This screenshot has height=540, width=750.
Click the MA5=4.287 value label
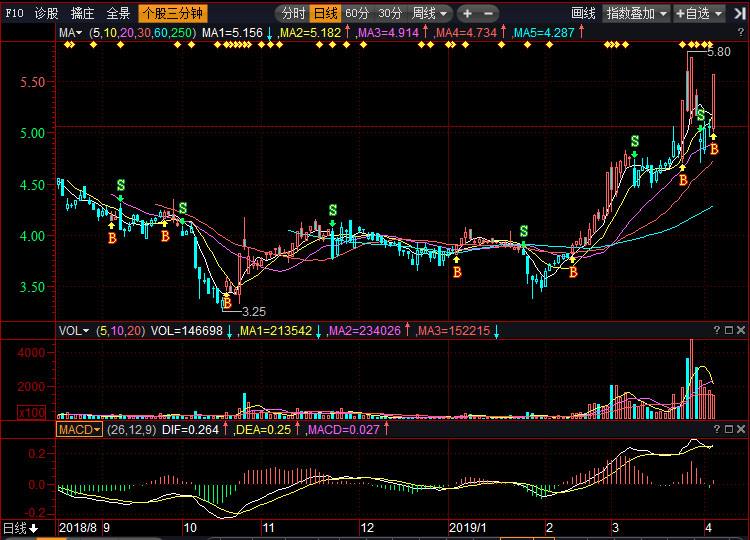tap(543, 33)
